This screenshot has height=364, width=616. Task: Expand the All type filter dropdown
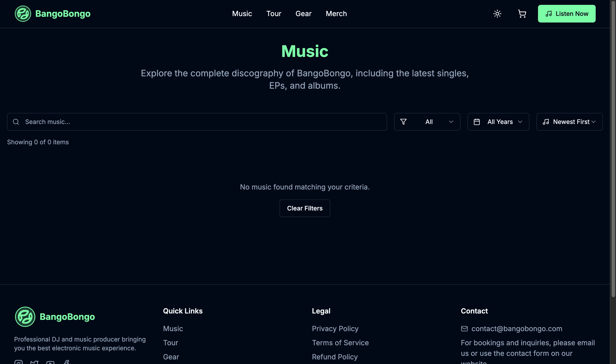coord(427,122)
